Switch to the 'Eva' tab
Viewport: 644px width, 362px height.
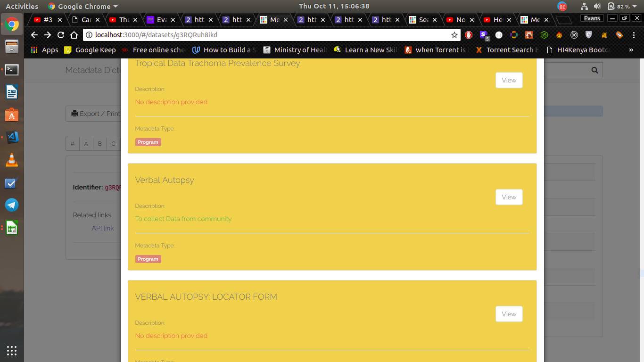point(161,19)
